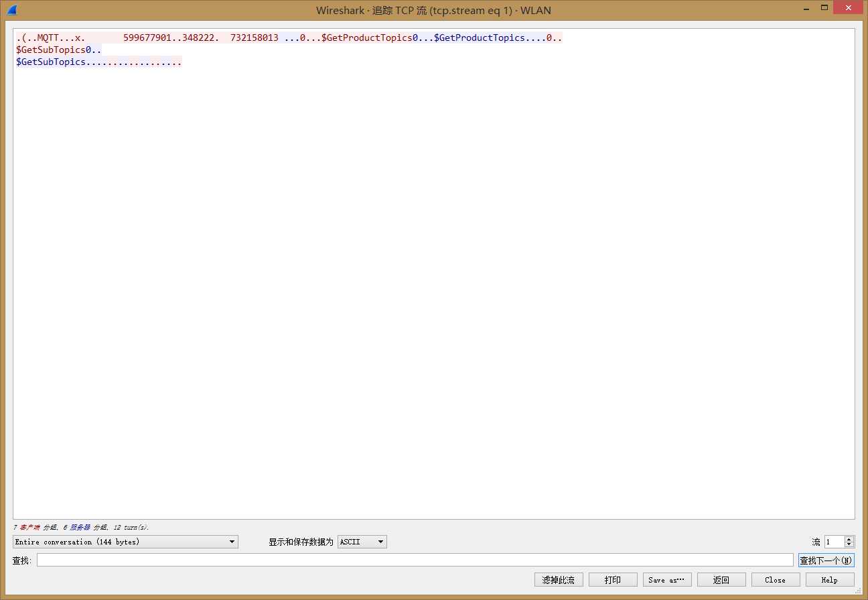Open the Entire conversation (144 bytes) dropdown
868x600 pixels.
pos(125,542)
